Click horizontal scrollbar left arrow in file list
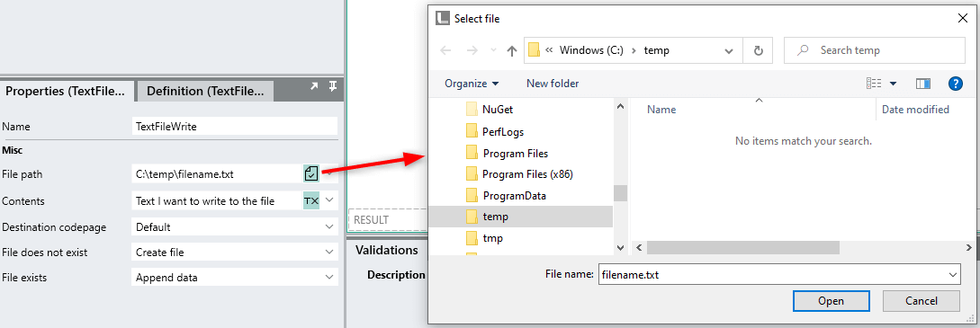Screen dimensions: 980x328 pos(639,247)
